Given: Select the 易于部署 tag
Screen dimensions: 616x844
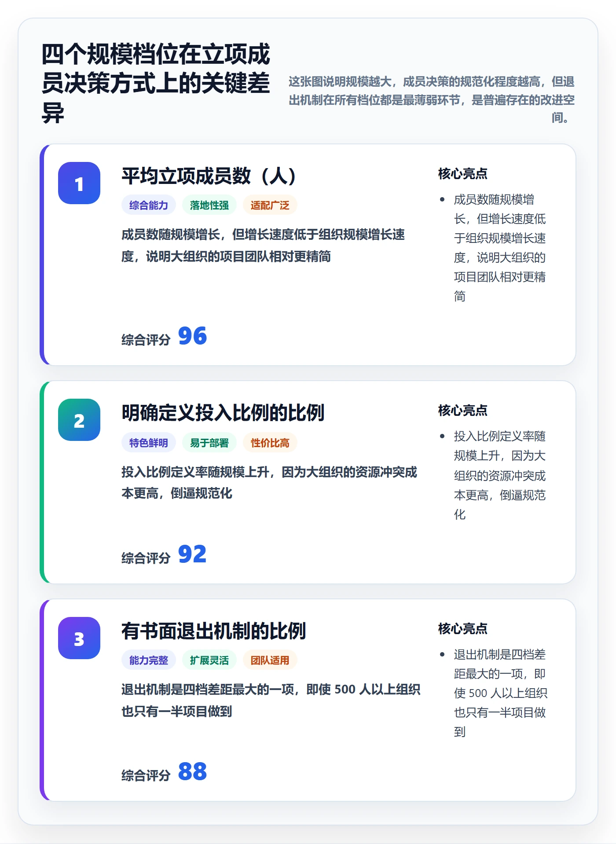Looking at the screenshot, I should click(x=209, y=443).
